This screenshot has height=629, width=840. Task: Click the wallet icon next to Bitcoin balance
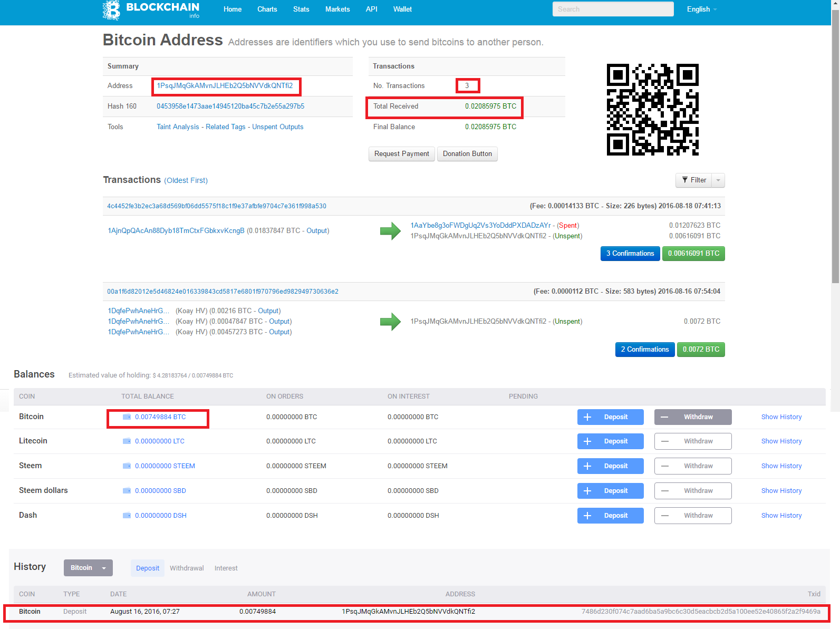pos(127,417)
